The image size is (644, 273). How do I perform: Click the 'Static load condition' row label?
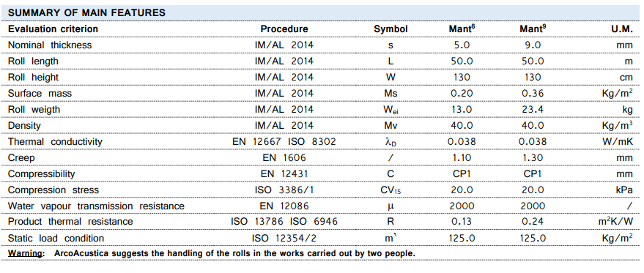pyautogui.click(x=56, y=239)
